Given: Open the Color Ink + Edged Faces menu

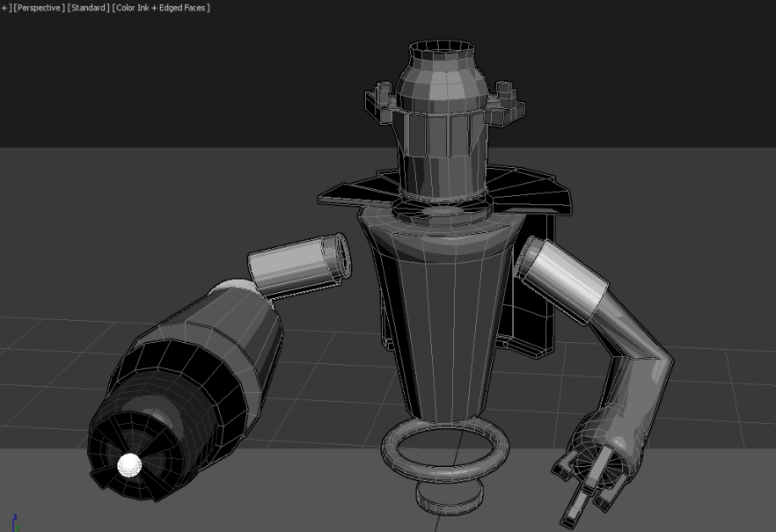Looking at the screenshot, I should click(161, 8).
